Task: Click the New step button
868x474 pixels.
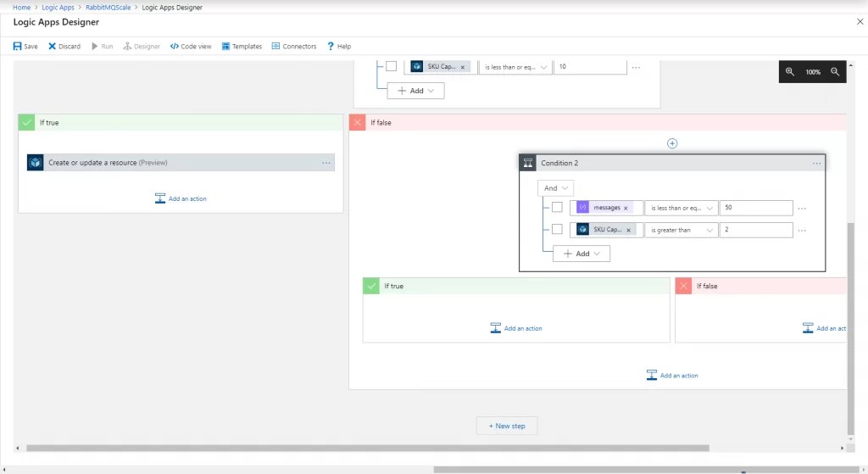Action: (507, 426)
